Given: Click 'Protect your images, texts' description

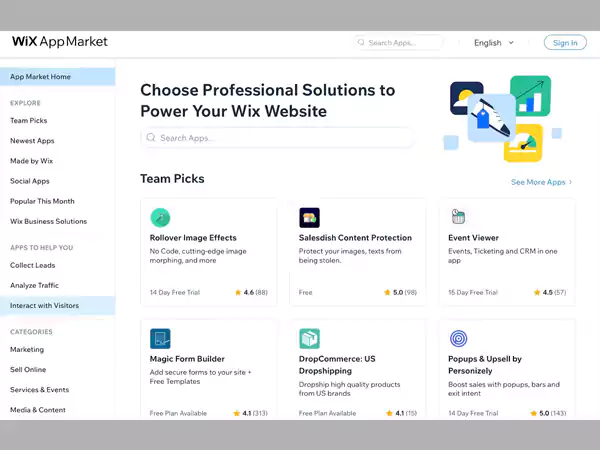Looking at the screenshot, I should 350,256.
